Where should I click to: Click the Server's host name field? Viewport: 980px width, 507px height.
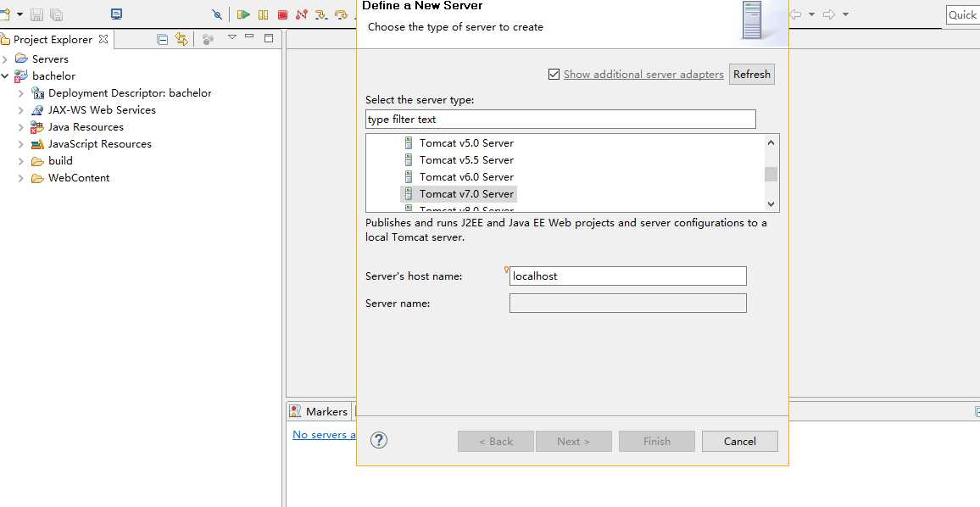pyautogui.click(x=628, y=276)
